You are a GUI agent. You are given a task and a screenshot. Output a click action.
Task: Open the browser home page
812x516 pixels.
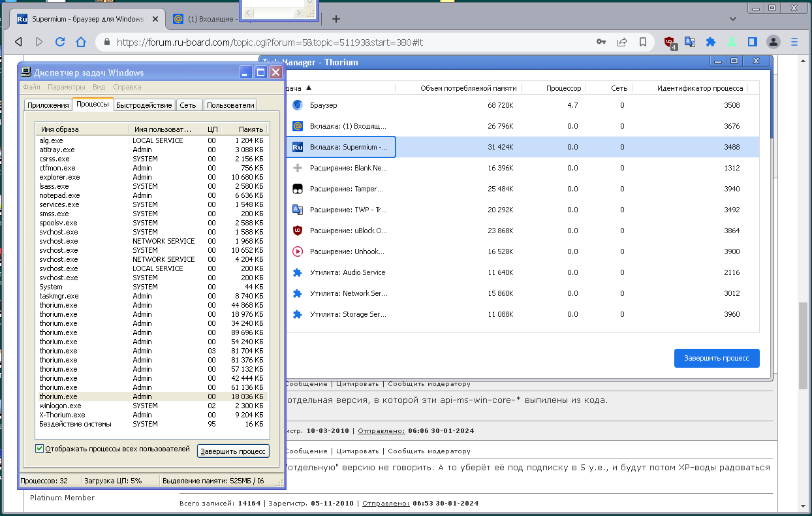81,42
